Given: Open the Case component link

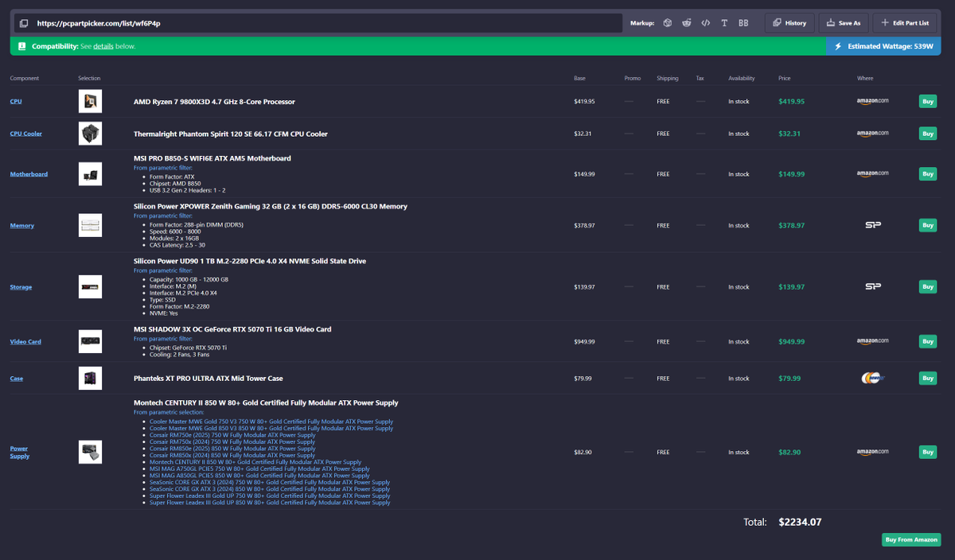Looking at the screenshot, I should coord(16,379).
